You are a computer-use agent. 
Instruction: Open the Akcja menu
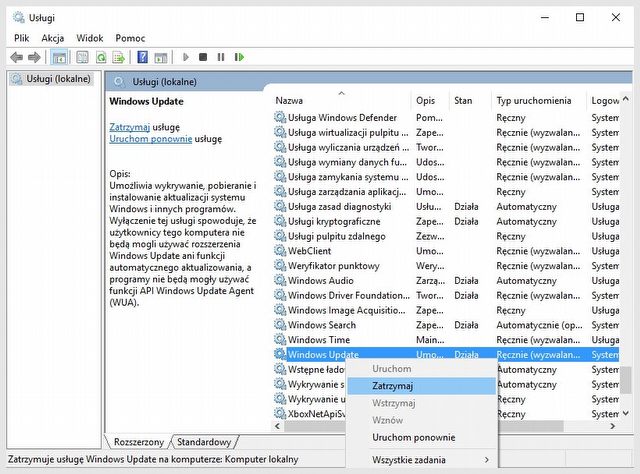pyautogui.click(x=53, y=38)
